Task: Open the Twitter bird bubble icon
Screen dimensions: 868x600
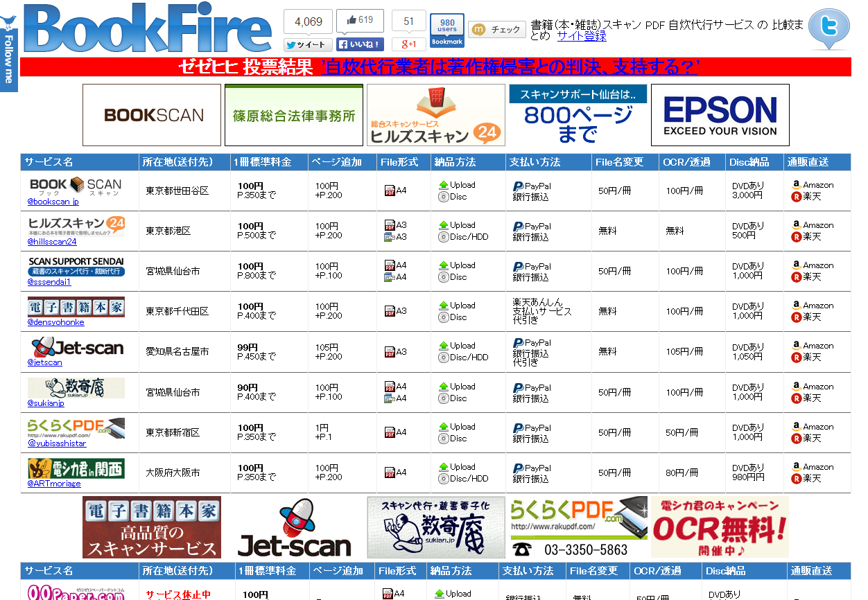Action: [x=828, y=29]
